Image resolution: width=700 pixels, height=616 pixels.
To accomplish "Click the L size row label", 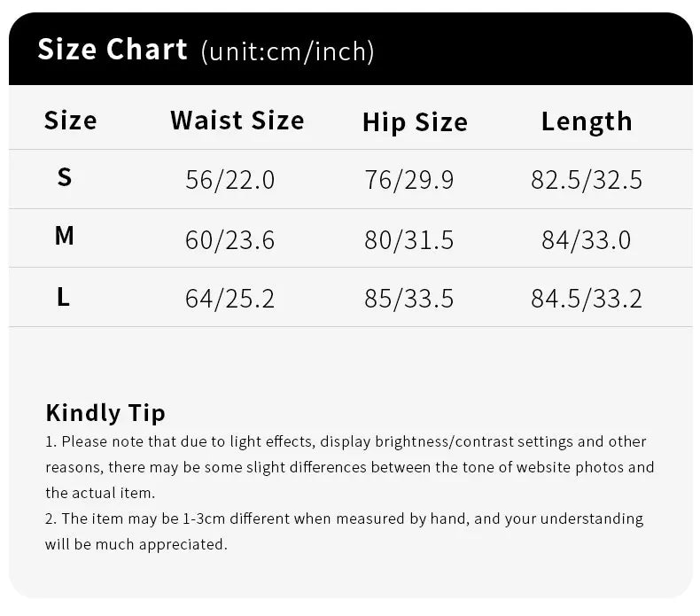I will point(64,297).
